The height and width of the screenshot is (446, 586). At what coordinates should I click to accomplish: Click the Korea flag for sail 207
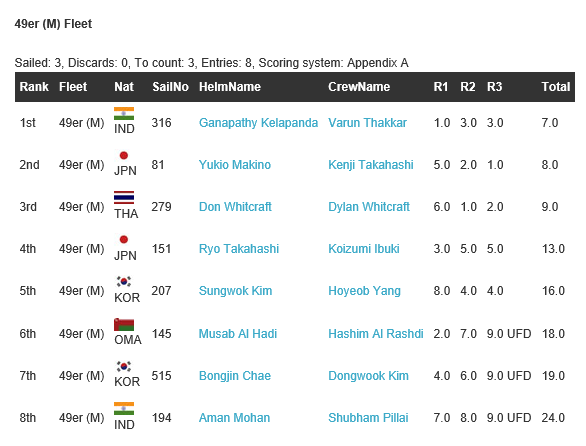coord(124,282)
